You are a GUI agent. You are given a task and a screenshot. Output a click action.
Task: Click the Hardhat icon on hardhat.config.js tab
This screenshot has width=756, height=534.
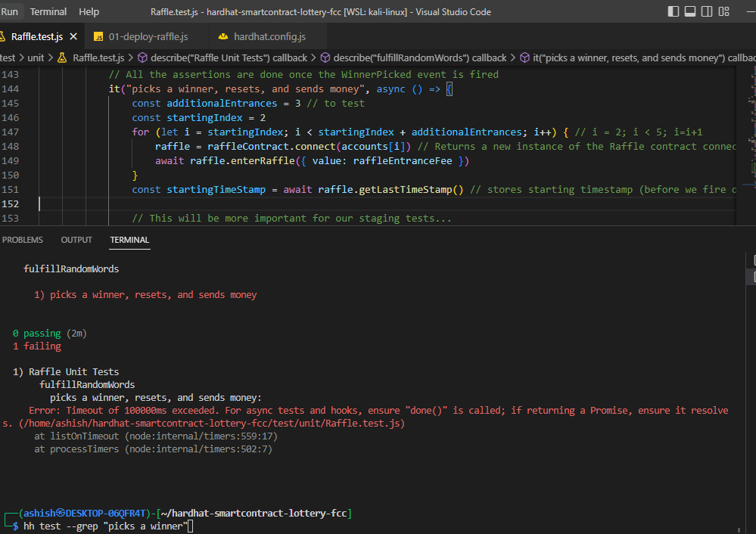pyautogui.click(x=222, y=36)
